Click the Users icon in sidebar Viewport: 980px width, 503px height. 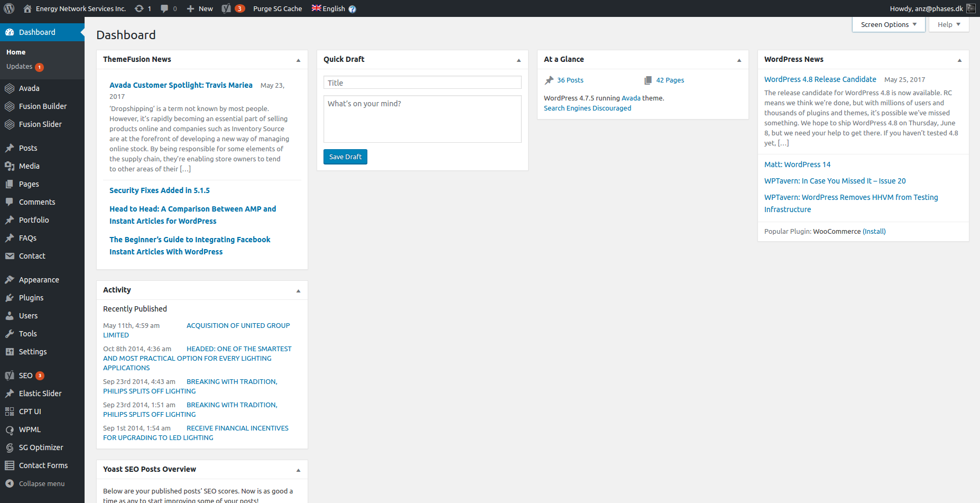click(x=10, y=316)
